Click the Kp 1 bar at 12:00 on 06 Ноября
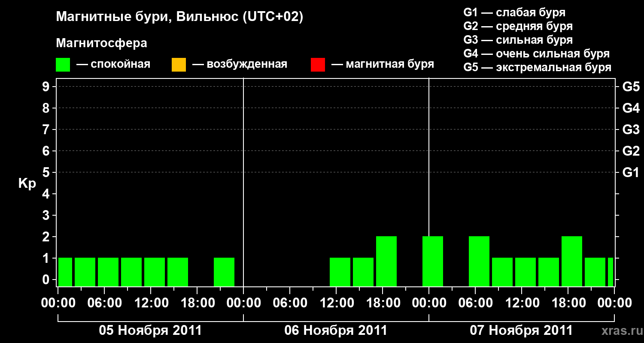Viewport: 644px width, 343px height. coord(340,272)
